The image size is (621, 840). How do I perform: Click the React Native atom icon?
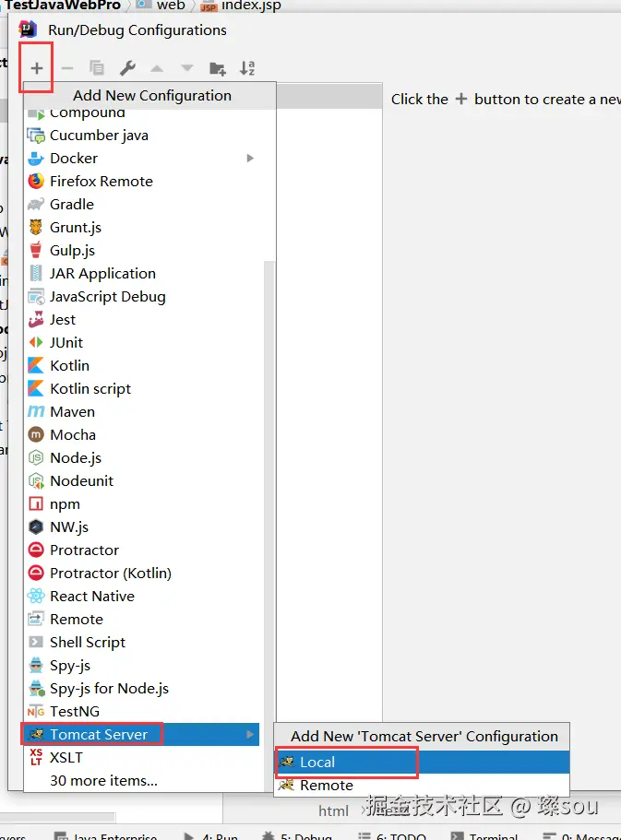point(36,596)
